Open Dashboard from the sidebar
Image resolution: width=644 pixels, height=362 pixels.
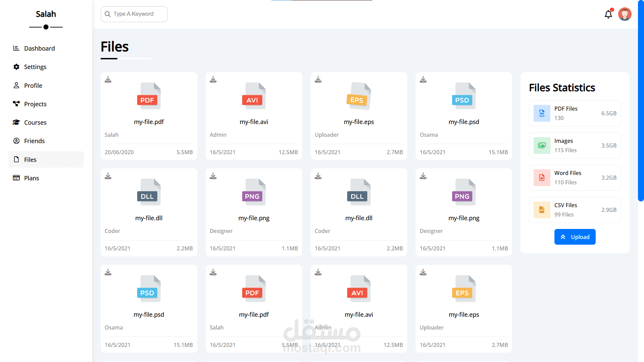(39, 48)
